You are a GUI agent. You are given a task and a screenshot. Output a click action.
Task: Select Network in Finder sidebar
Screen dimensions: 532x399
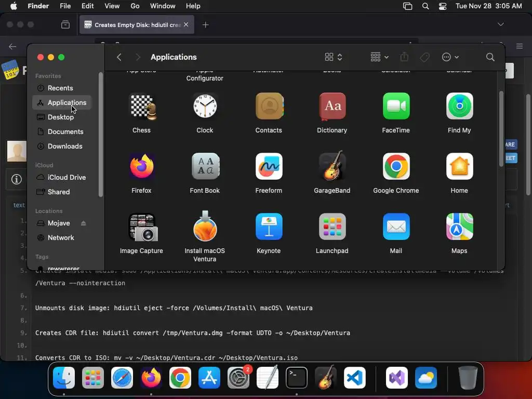pyautogui.click(x=61, y=238)
